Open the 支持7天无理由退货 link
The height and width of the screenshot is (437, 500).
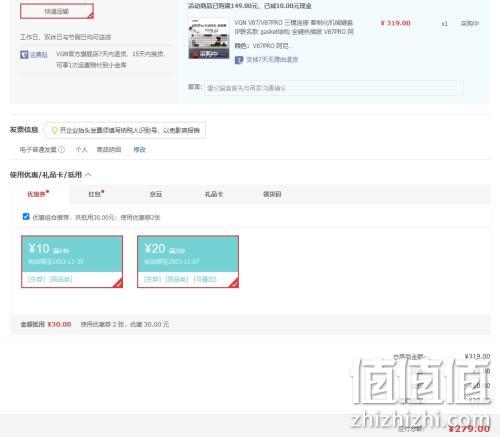pos(272,60)
